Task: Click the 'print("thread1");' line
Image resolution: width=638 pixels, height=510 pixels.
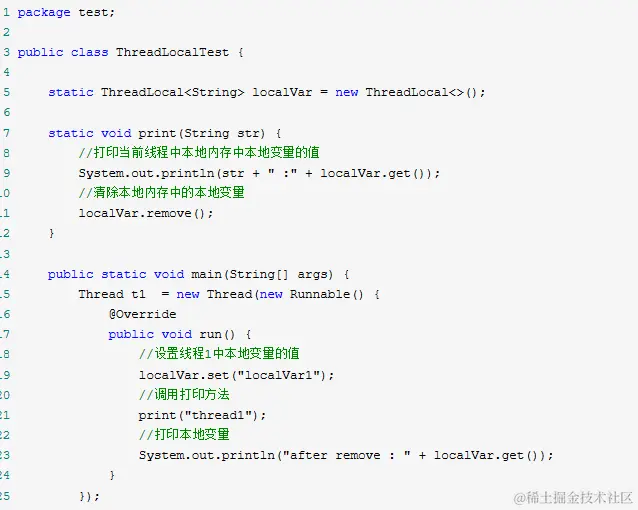Action: tap(202, 415)
